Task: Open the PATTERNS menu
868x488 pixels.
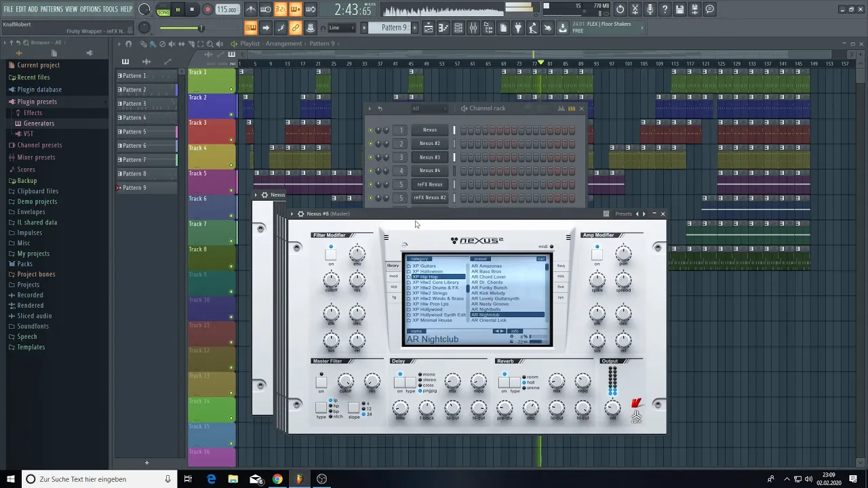Action: (52, 9)
